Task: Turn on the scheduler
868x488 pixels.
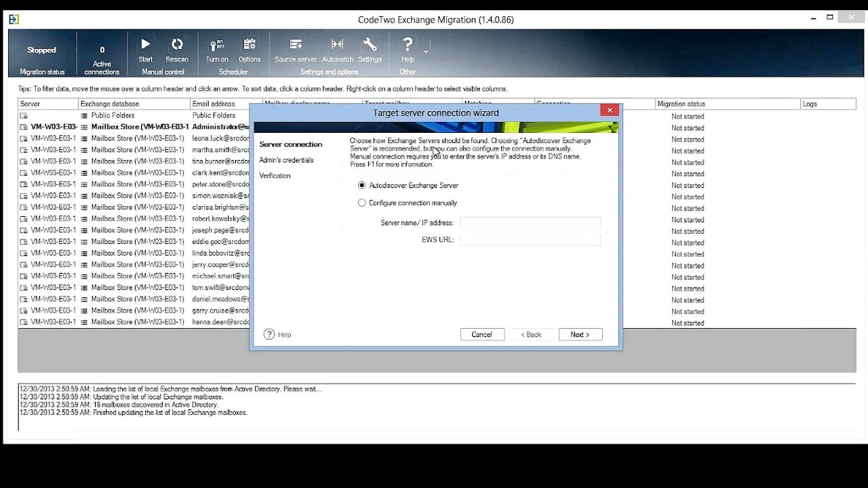Action: click(217, 45)
